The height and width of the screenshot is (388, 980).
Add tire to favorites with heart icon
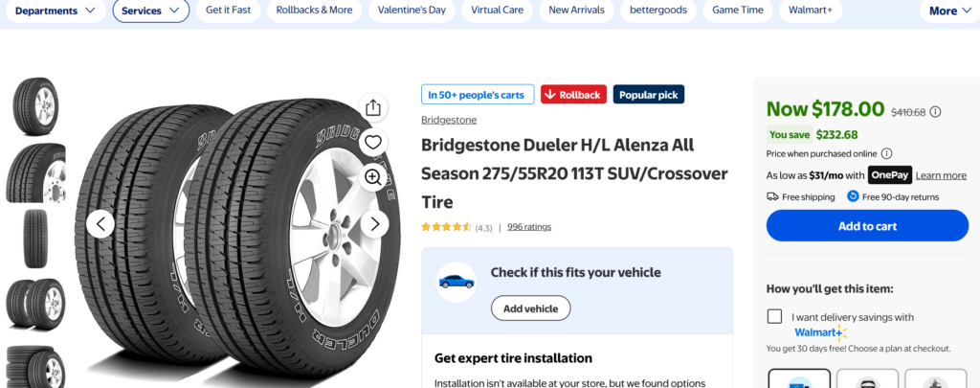tap(373, 142)
